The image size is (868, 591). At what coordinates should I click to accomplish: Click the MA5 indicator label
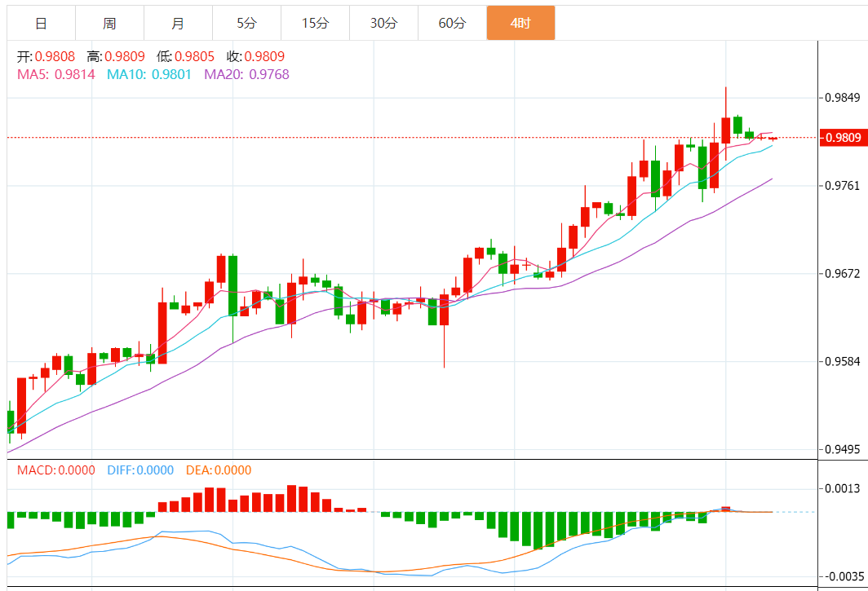point(56,74)
